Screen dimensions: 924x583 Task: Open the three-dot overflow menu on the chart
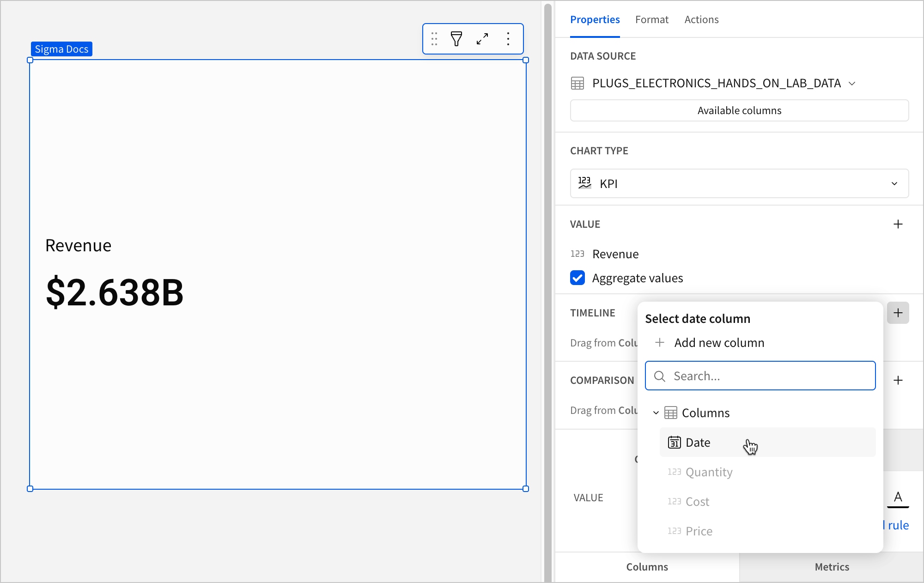[x=508, y=39]
